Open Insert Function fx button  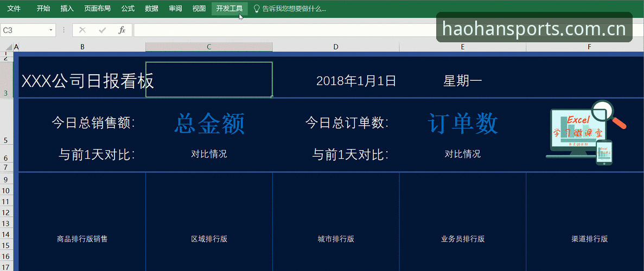point(122,30)
